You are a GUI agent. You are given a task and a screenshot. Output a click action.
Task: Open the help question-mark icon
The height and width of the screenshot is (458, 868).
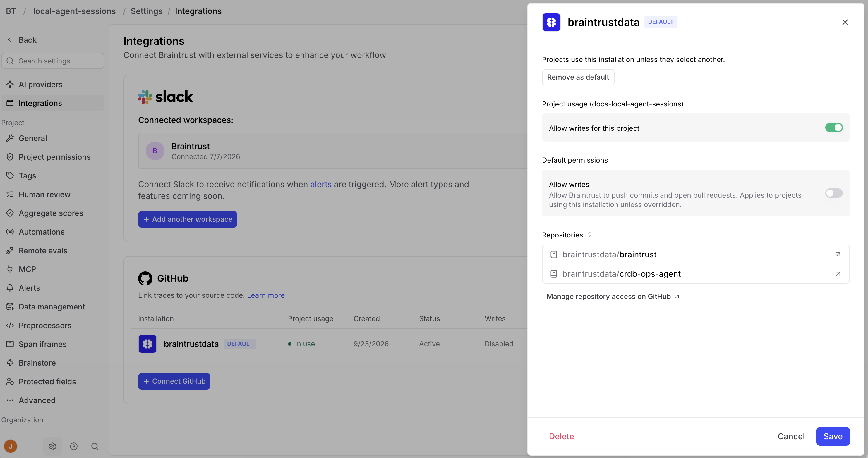tap(74, 446)
